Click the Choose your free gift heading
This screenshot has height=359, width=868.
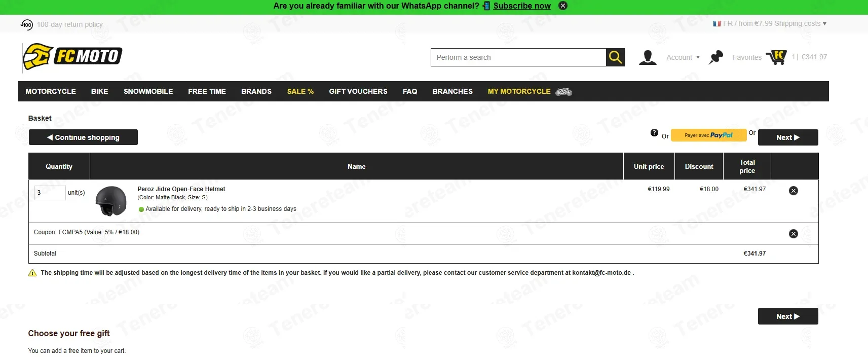point(69,333)
